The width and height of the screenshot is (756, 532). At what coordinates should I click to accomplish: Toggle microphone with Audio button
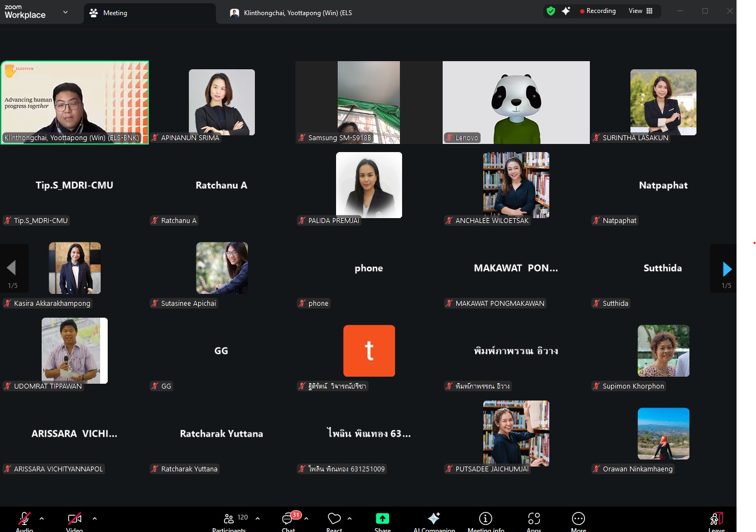[24, 519]
